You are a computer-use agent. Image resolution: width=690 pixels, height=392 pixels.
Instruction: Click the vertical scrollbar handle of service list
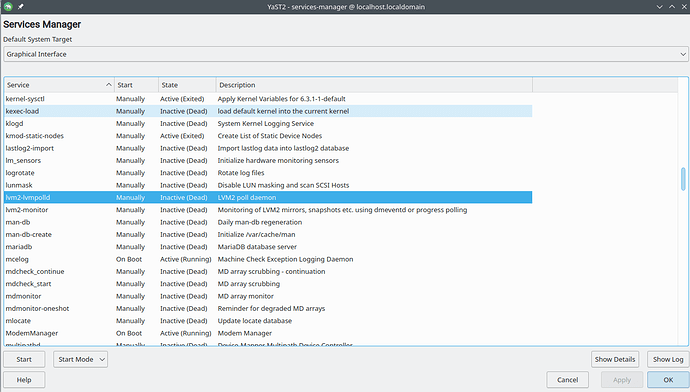point(683,179)
